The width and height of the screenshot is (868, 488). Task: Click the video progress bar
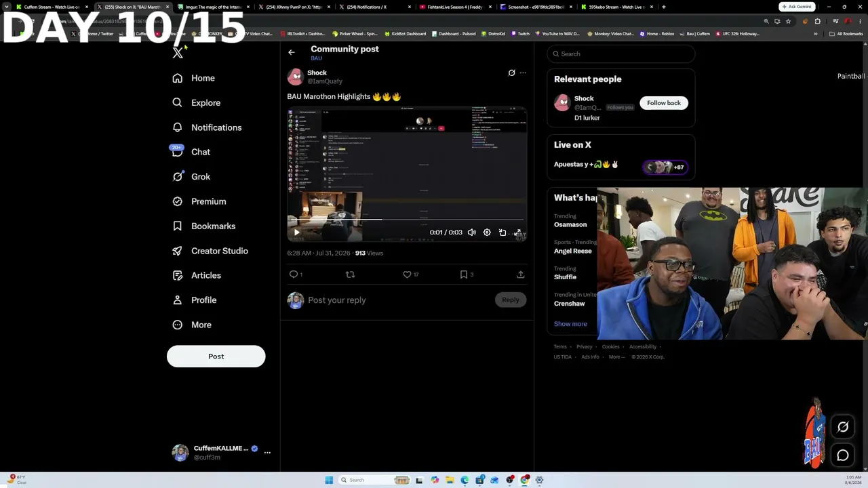pos(407,220)
